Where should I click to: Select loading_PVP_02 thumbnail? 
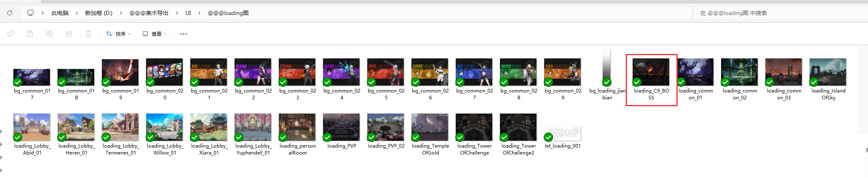coord(386,127)
